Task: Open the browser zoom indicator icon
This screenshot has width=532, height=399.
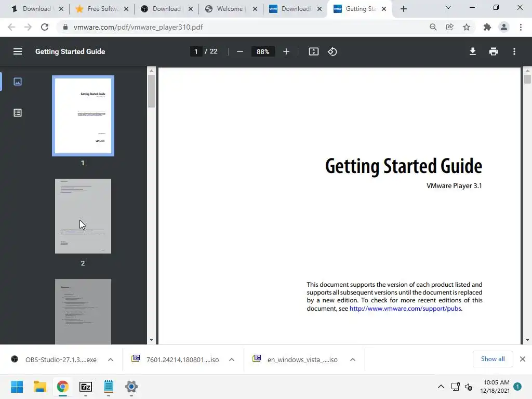Action: (x=433, y=27)
